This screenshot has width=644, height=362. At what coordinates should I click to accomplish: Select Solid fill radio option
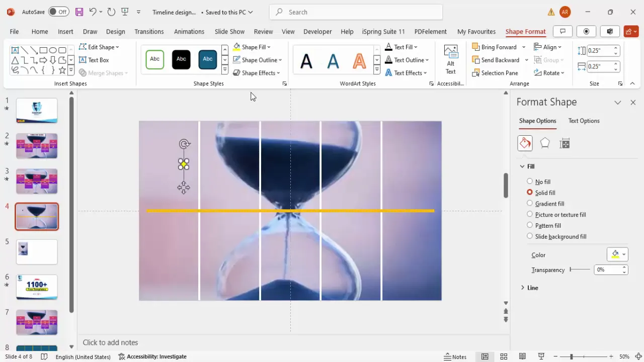point(530,193)
